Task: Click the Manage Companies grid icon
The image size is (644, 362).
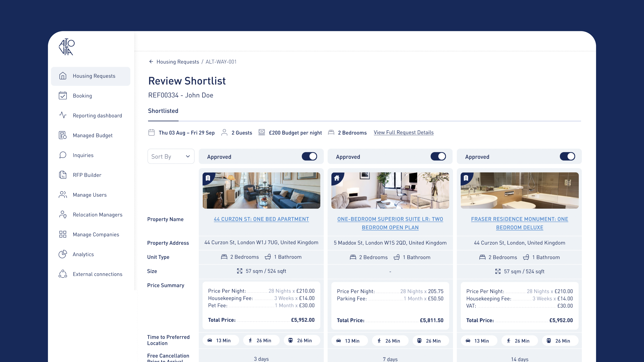Action: pos(63,234)
